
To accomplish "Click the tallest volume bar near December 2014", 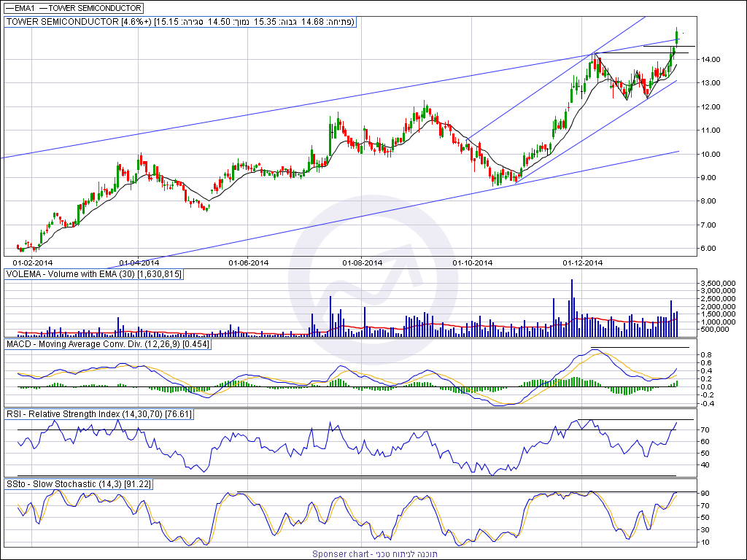I will [572, 306].
